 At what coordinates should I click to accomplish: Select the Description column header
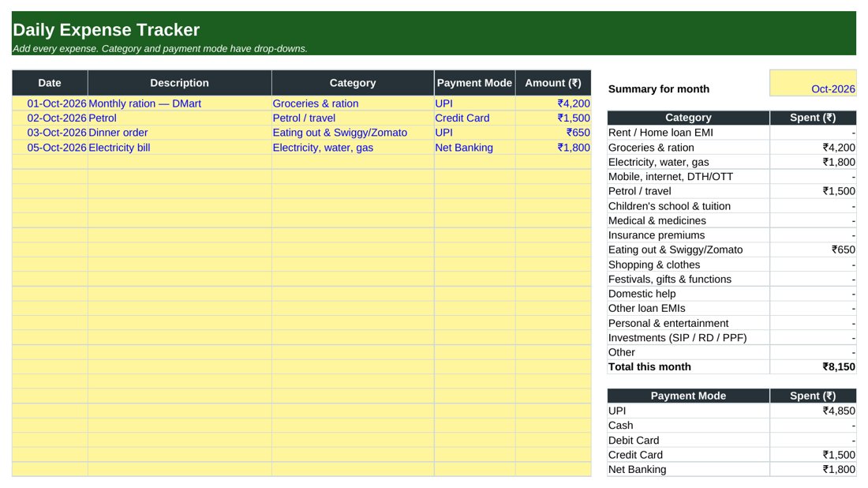click(179, 83)
